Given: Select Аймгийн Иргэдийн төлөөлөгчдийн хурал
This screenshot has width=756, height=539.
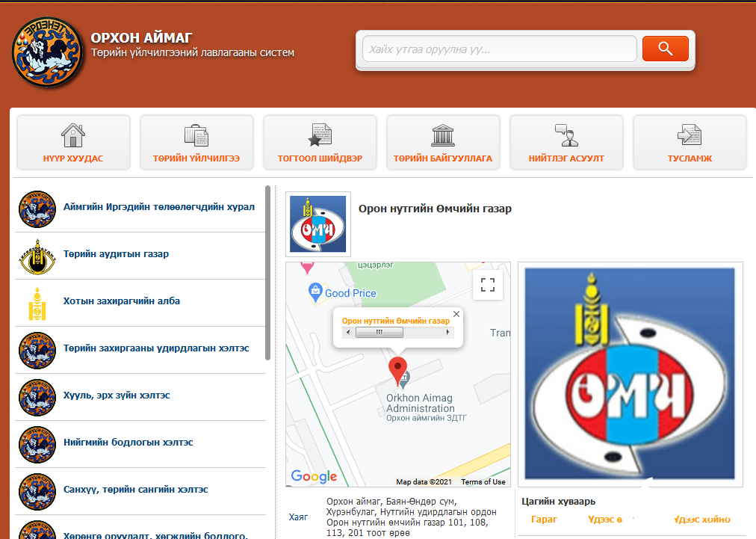Looking at the screenshot, I should click(x=159, y=207).
